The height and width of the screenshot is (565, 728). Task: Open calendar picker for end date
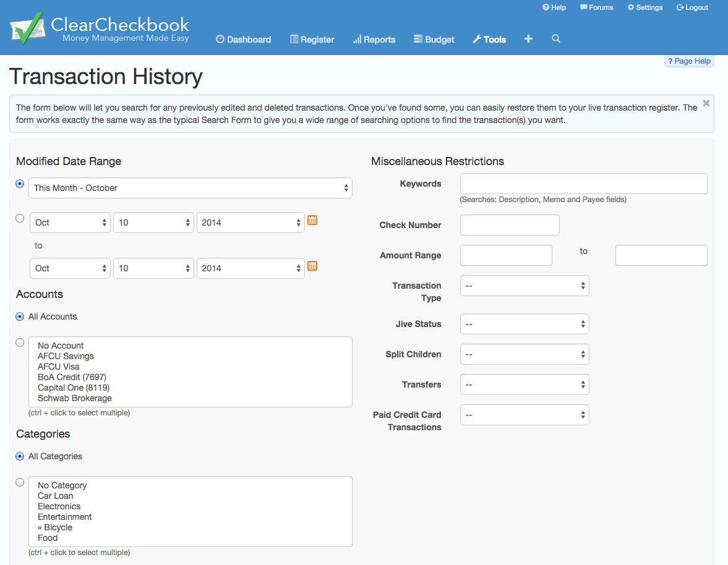pyautogui.click(x=312, y=266)
